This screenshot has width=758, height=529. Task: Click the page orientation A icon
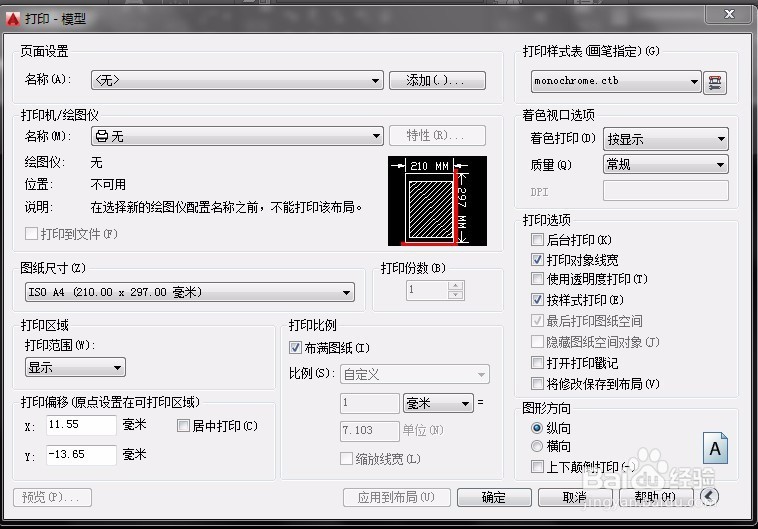point(715,448)
